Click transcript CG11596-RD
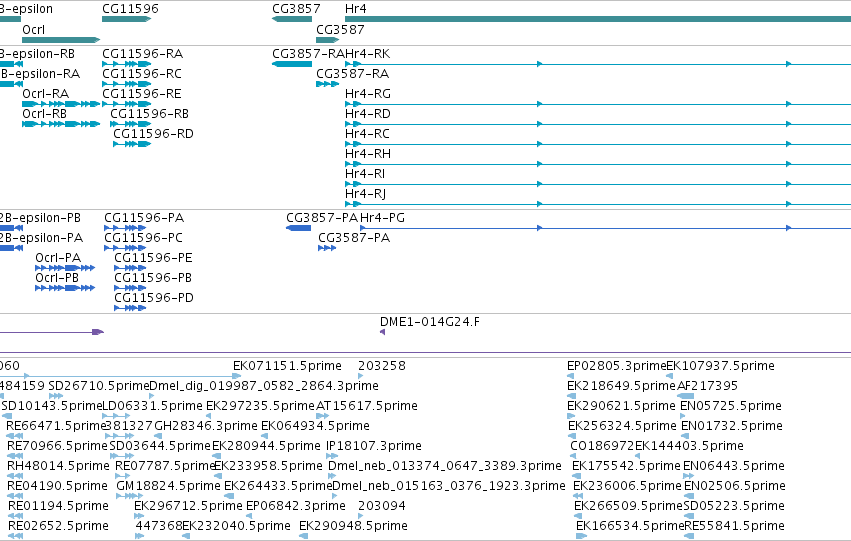The height and width of the screenshot is (541, 851). click(x=132, y=144)
